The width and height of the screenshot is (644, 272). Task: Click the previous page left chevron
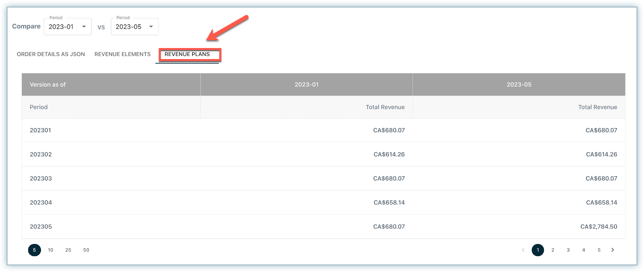tap(523, 250)
